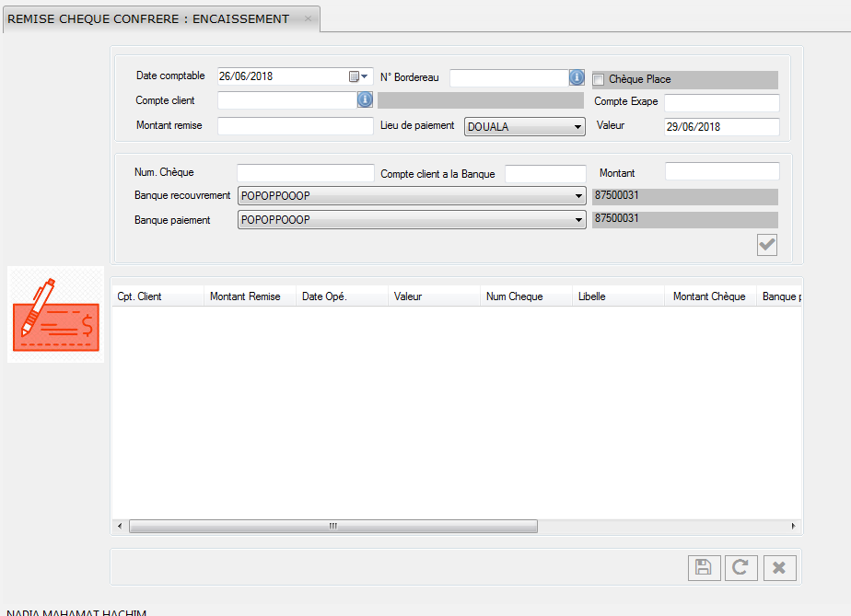Screen dimensions: 851x616
Task: Click the cancel X icon button
Action: pos(778,567)
